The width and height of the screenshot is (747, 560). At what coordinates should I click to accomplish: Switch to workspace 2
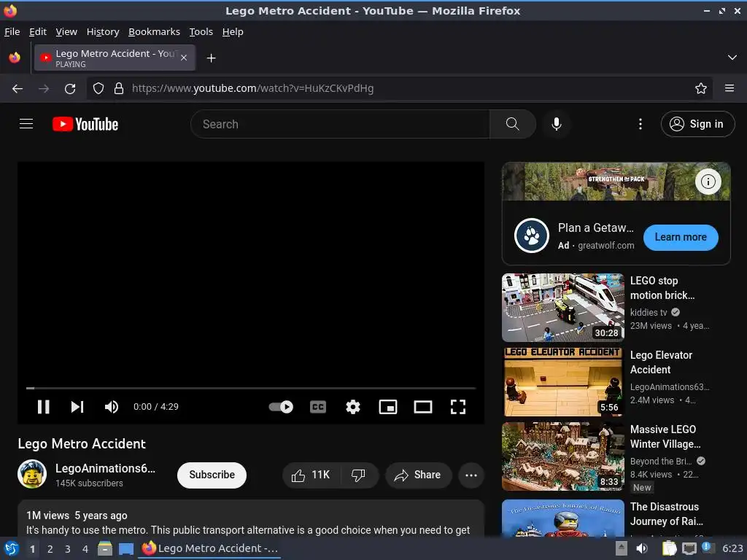pos(50,549)
